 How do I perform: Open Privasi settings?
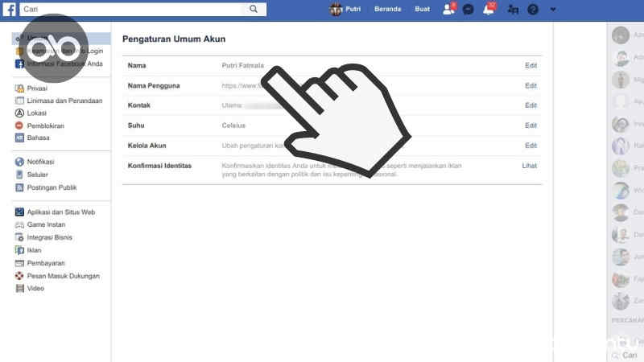pos(37,88)
